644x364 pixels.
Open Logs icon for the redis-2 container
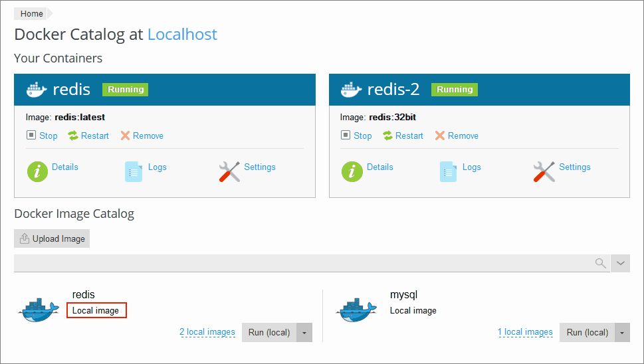449,171
